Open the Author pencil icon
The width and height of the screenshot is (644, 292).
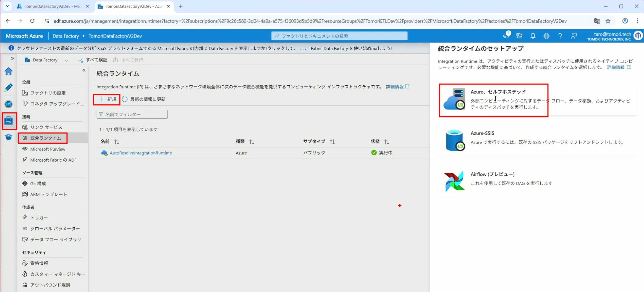coord(9,88)
